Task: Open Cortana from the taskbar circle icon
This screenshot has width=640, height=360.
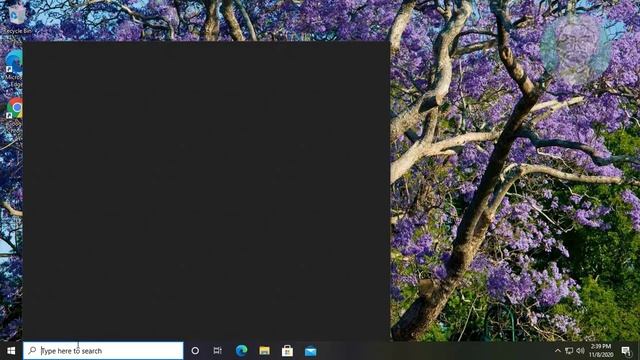Action: (195, 351)
